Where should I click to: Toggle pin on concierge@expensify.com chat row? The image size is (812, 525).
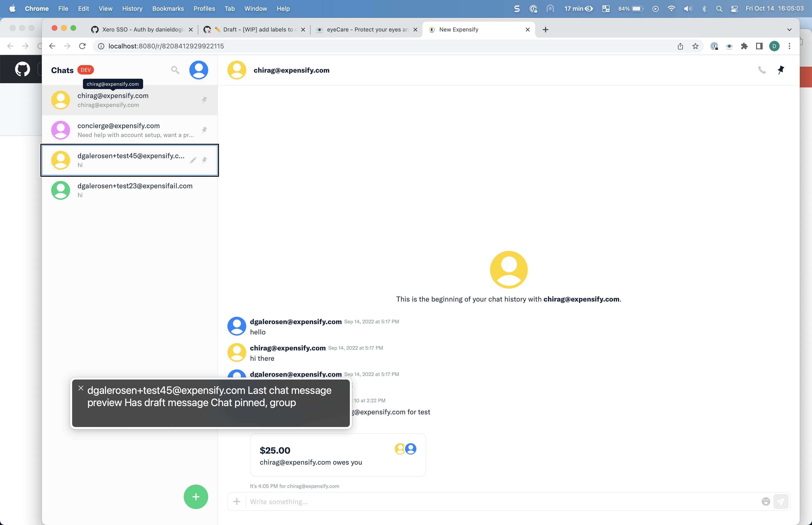click(204, 130)
